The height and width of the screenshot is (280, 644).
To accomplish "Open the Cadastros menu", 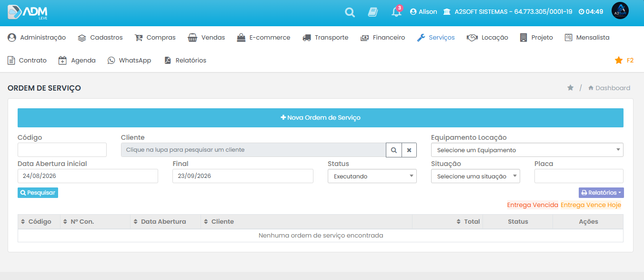I will click(x=100, y=38).
